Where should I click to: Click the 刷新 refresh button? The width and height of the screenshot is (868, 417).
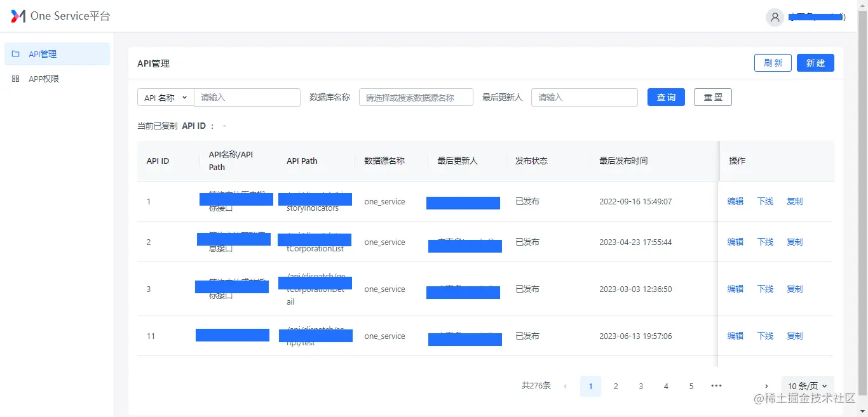(773, 63)
